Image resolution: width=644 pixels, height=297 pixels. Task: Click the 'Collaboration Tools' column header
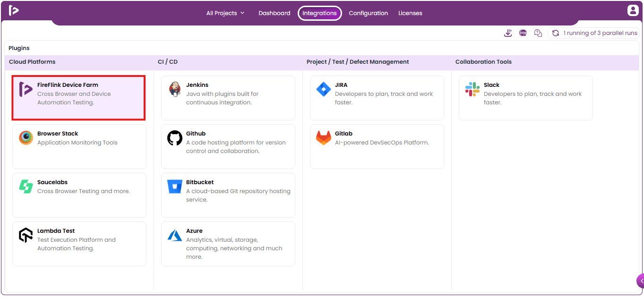pyautogui.click(x=483, y=62)
